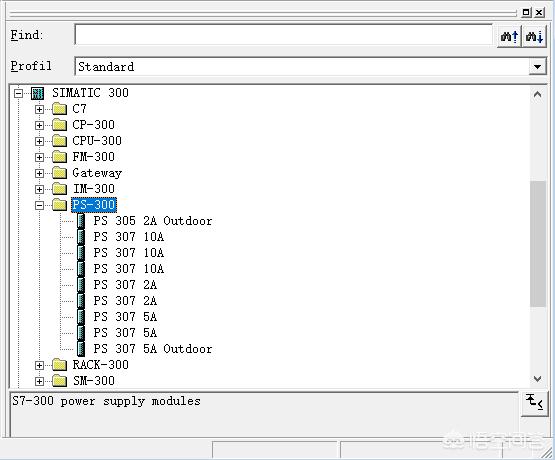Select the RACK-300 folder icon
Viewport: 555px width, 460px height.
click(59, 365)
